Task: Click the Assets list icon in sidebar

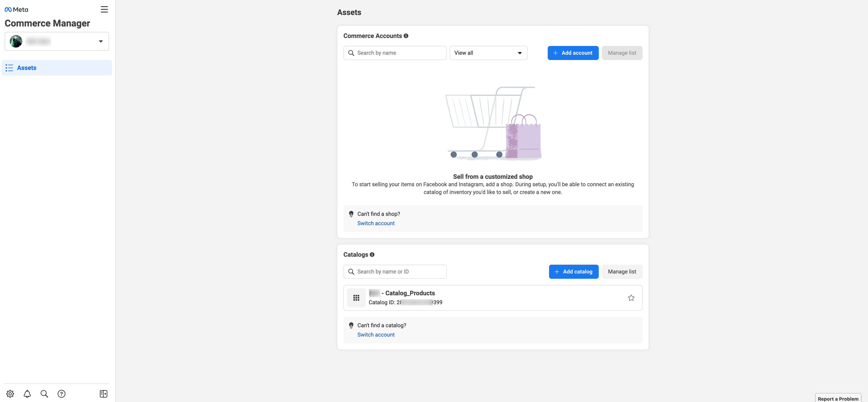Action: point(9,68)
